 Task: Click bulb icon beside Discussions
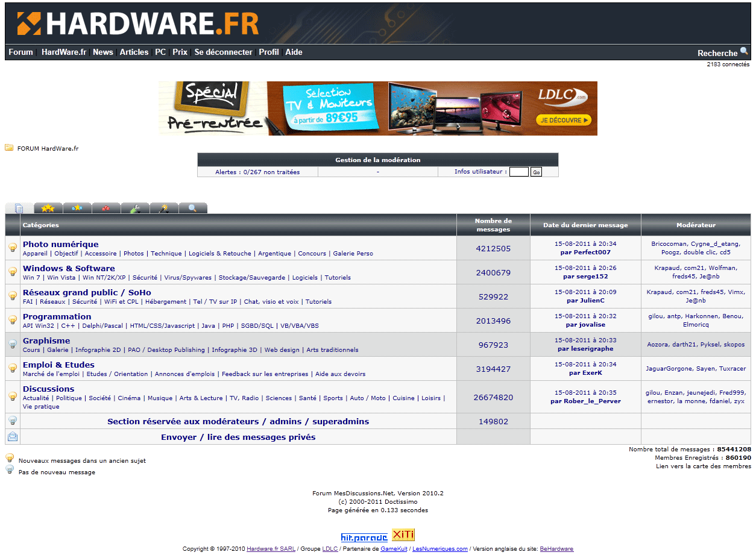(x=13, y=397)
